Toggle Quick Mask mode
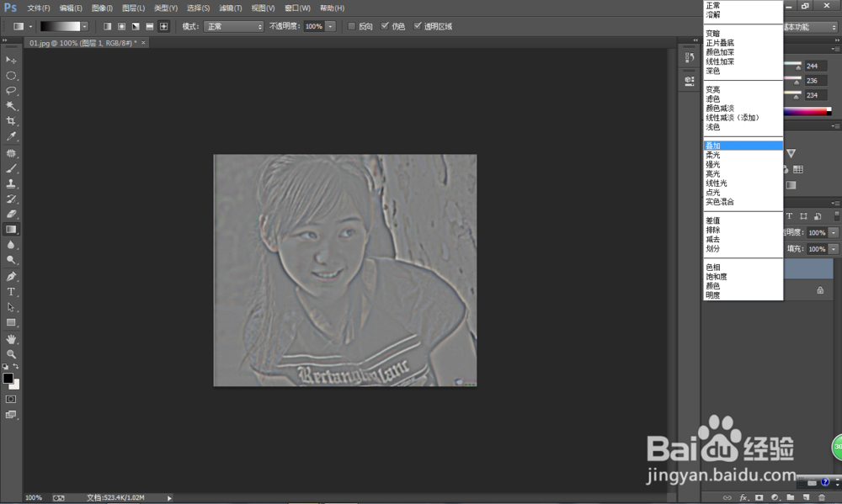The image size is (842, 504). [11, 400]
